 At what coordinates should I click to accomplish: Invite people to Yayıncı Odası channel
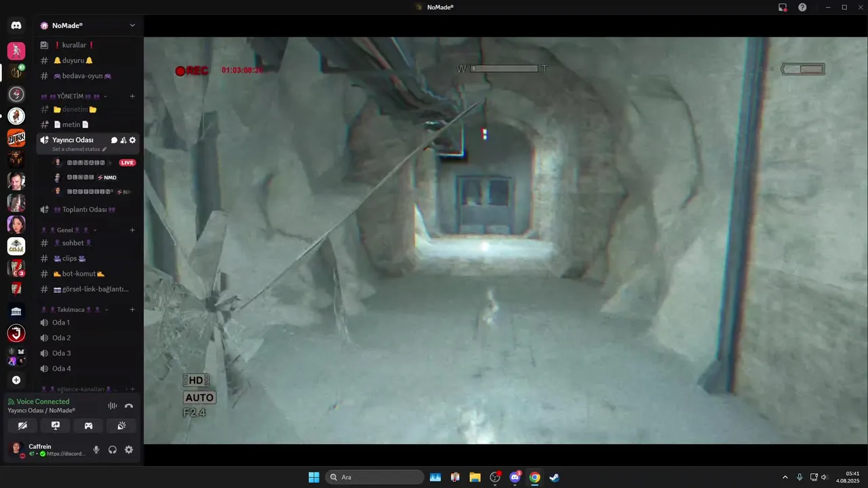click(x=123, y=140)
